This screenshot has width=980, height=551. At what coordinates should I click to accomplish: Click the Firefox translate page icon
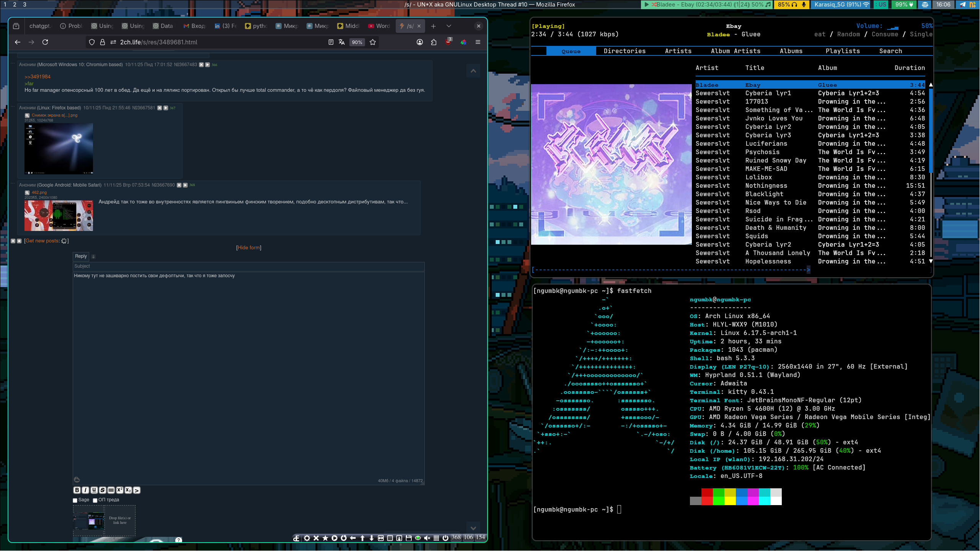click(x=342, y=42)
